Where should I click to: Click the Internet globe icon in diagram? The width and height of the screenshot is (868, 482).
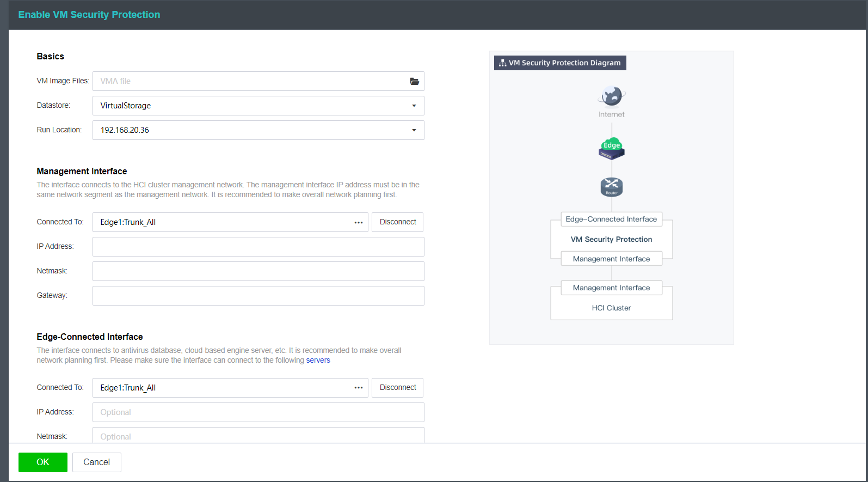tap(611, 96)
